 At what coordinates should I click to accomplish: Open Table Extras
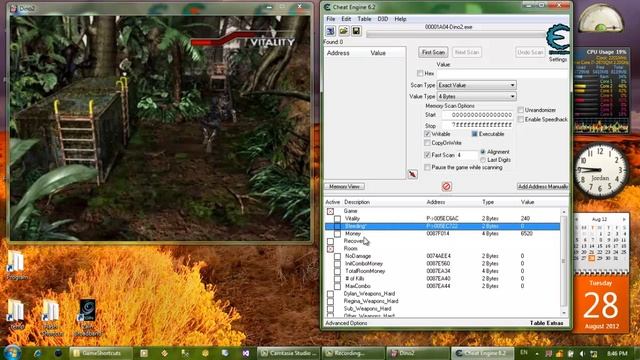(x=547, y=323)
